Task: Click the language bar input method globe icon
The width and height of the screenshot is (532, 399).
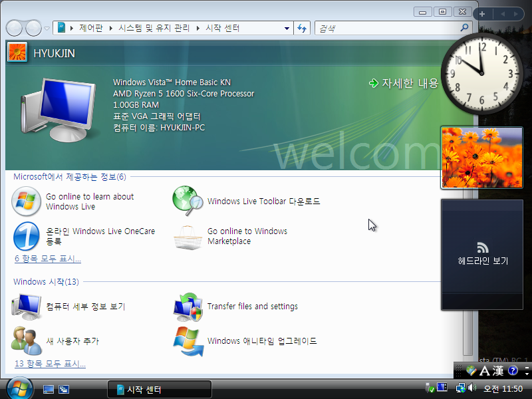Action: click(x=471, y=370)
